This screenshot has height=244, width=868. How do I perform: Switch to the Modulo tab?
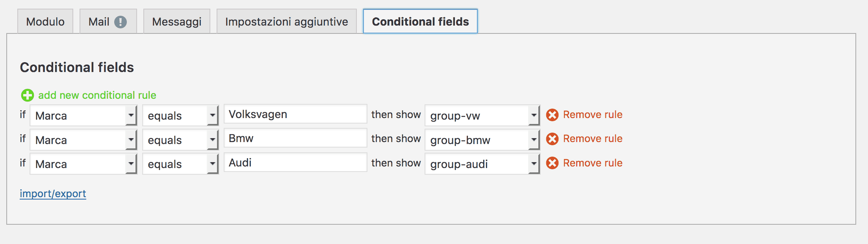[x=45, y=22]
